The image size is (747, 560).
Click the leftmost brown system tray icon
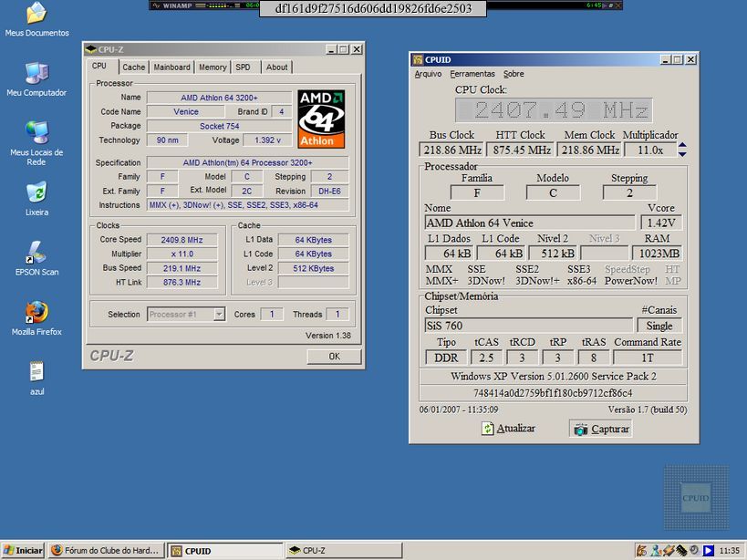tap(642, 551)
